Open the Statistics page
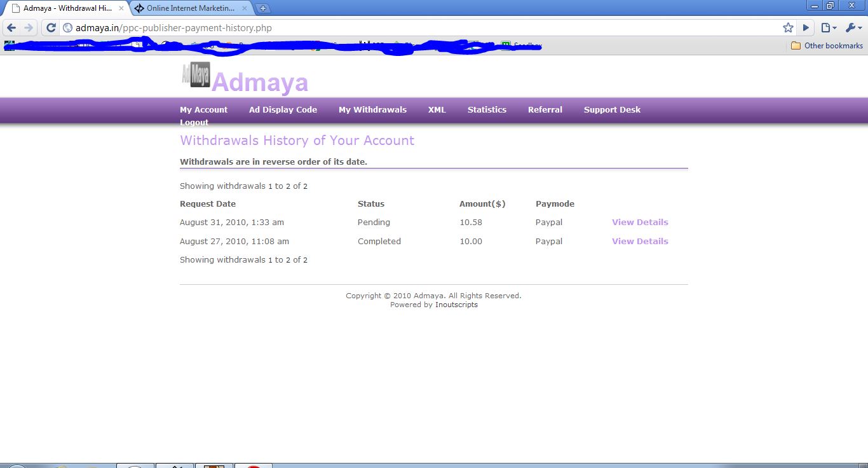 pos(487,109)
